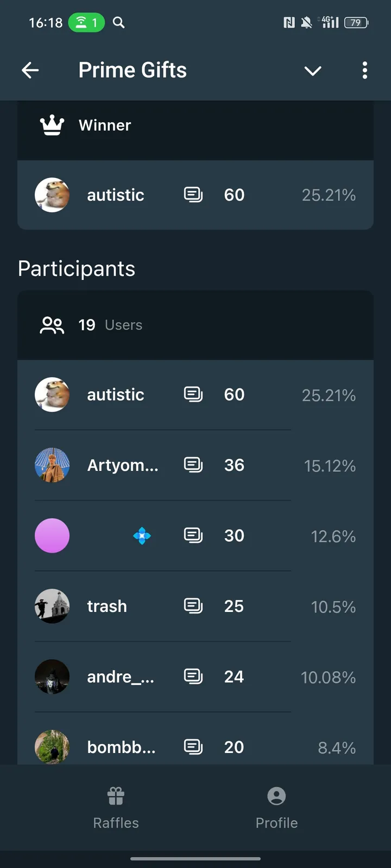The image size is (391, 868).
Task: Tap ticket icon in Artyom row
Action: click(193, 465)
